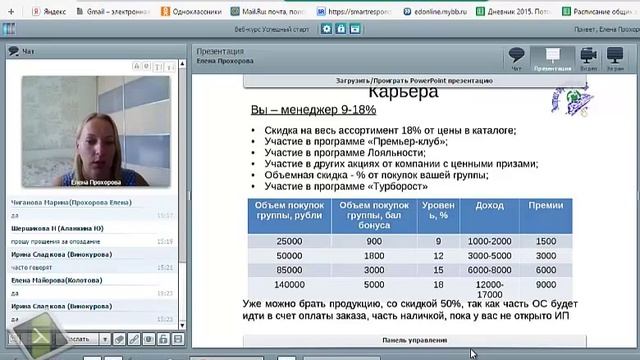Image resolution: width=640 pixels, height=360 pixels.
Task: Click chat sender Елена Майорова(Колотова)
Action: point(57,280)
